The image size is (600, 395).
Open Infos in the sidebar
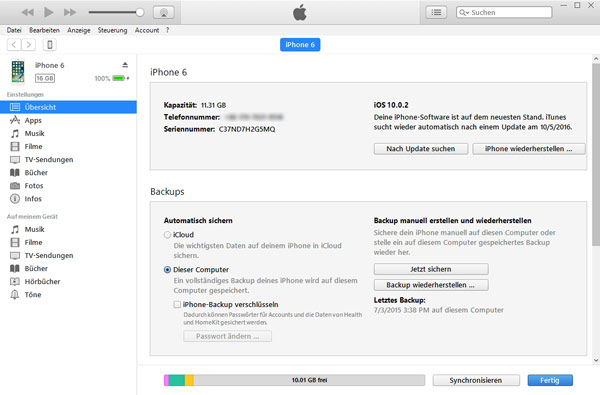pos(33,199)
